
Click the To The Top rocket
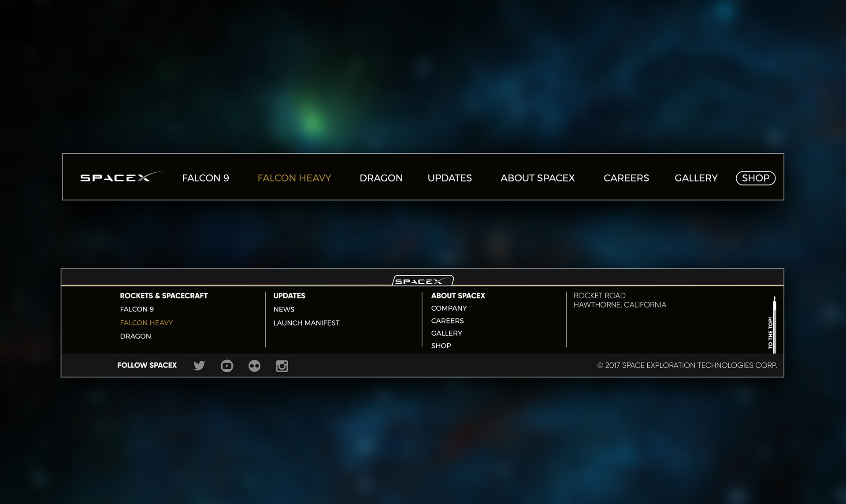pyautogui.click(x=772, y=325)
